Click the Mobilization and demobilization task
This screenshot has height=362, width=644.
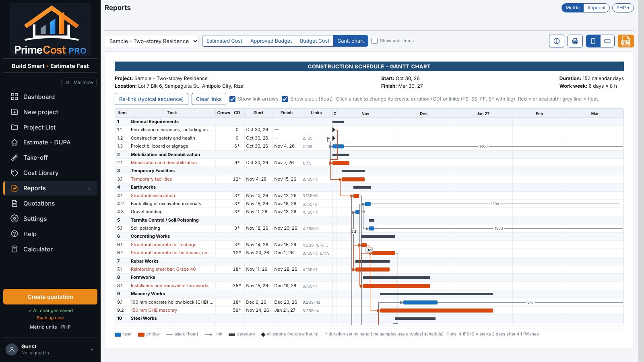[x=164, y=162]
